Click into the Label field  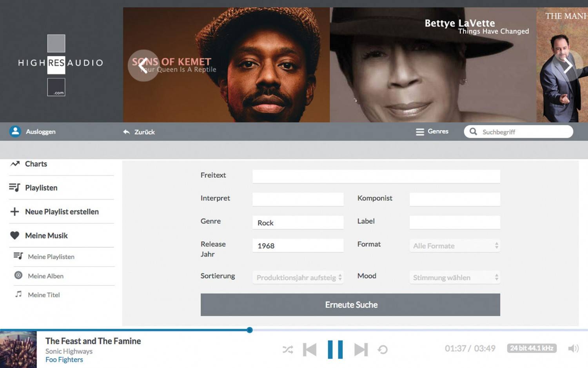455,222
